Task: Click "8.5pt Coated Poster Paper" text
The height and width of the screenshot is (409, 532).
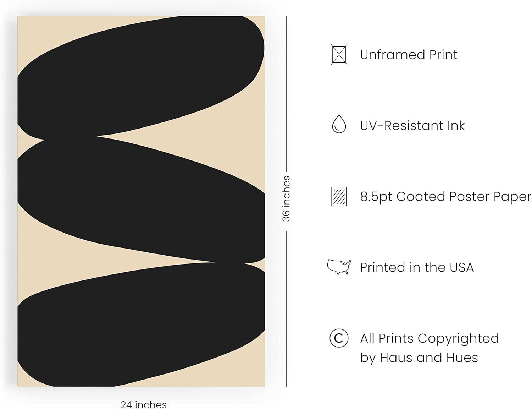Action: pos(445,197)
